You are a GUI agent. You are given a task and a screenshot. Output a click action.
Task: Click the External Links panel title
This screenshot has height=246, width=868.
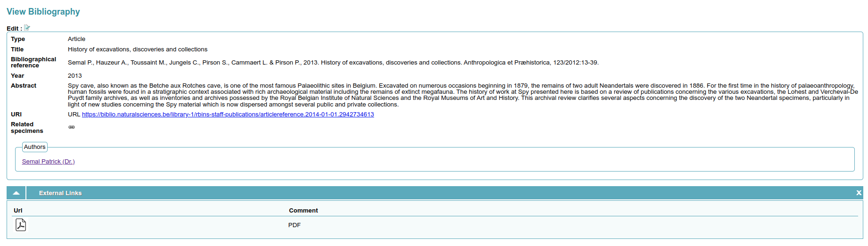[x=60, y=193]
